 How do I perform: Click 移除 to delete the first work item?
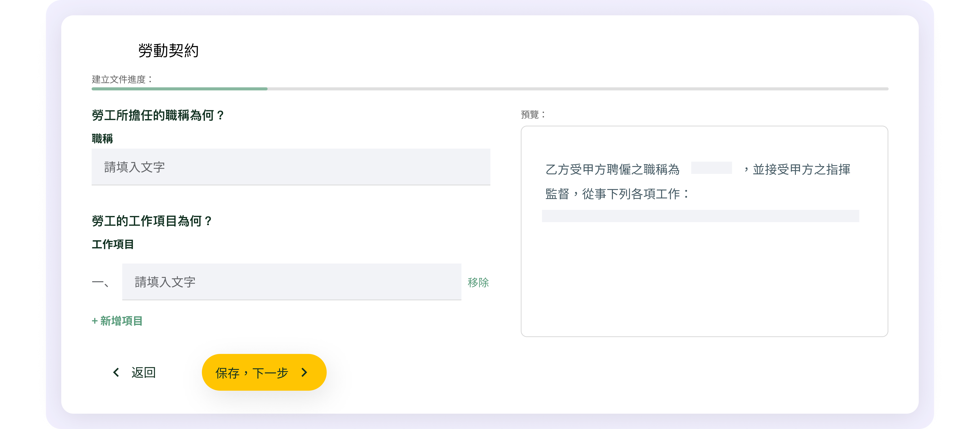point(478,282)
